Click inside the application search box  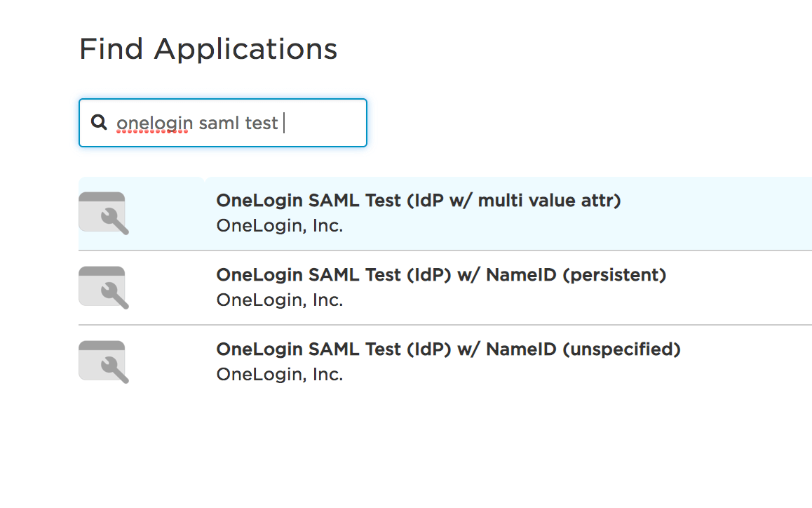coord(222,122)
